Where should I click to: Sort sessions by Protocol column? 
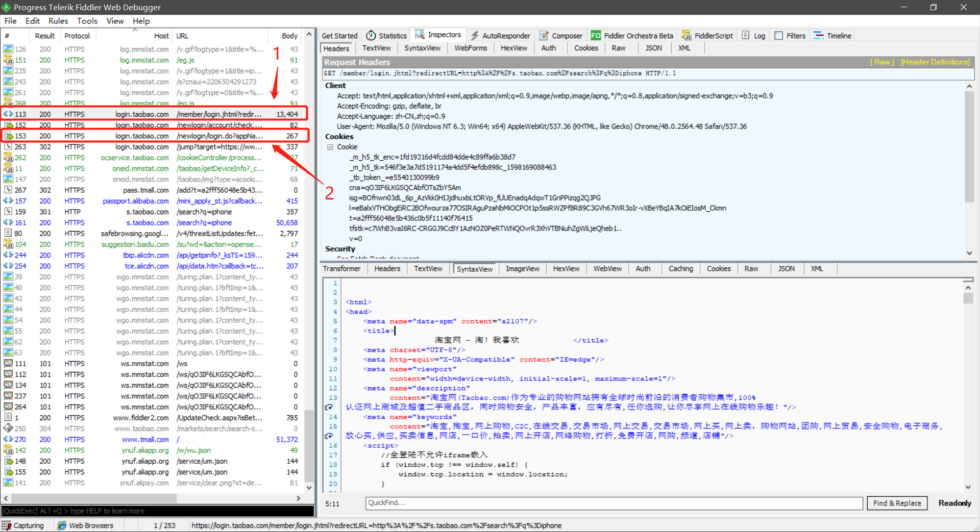pos(77,36)
